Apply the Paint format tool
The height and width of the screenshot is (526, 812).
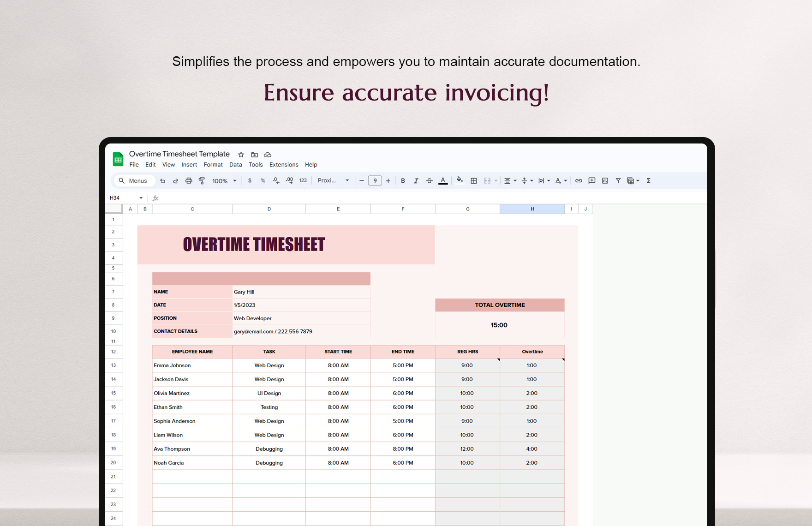pyautogui.click(x=202, y=180)
